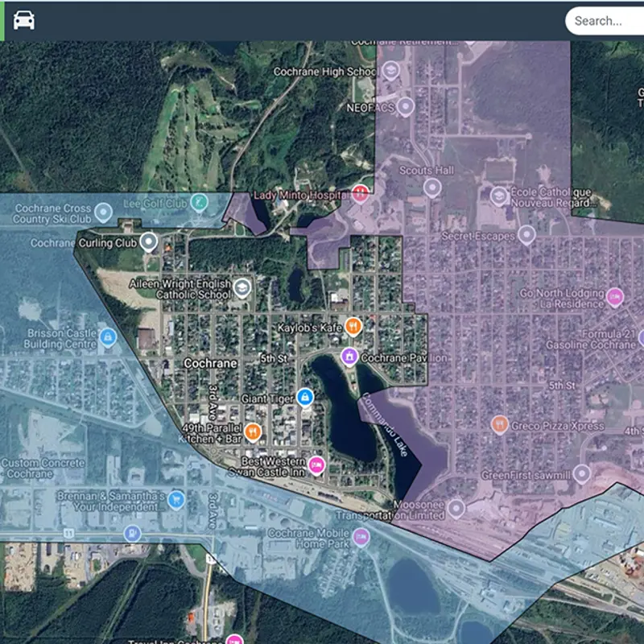This screenshot has width=644, height=644.
Task: Click the Giant Tiger shopping marker
Action: click(304, 397)
